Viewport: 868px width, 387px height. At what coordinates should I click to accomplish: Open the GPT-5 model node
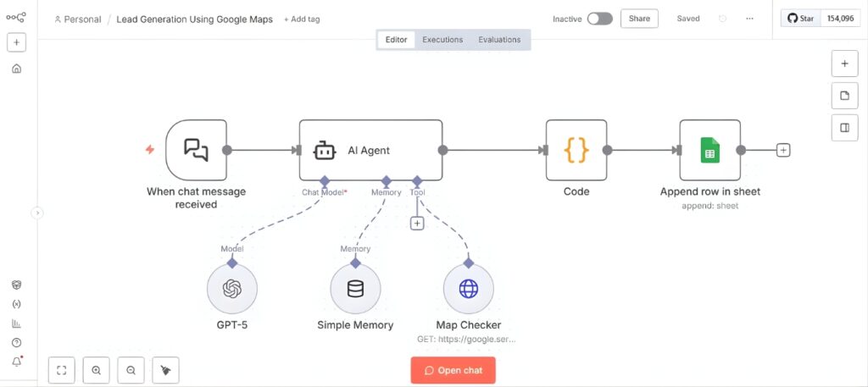(x=231, y=289)
